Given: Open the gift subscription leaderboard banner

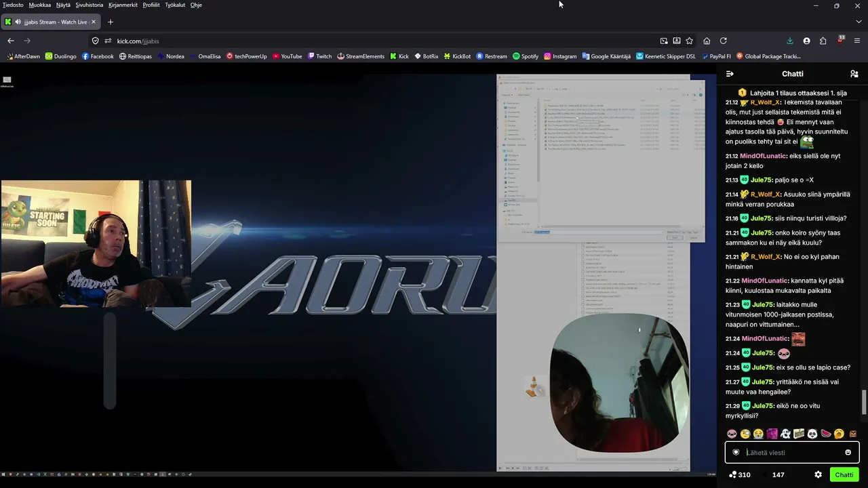Looking at the screenshot, I should pos(792,93).
